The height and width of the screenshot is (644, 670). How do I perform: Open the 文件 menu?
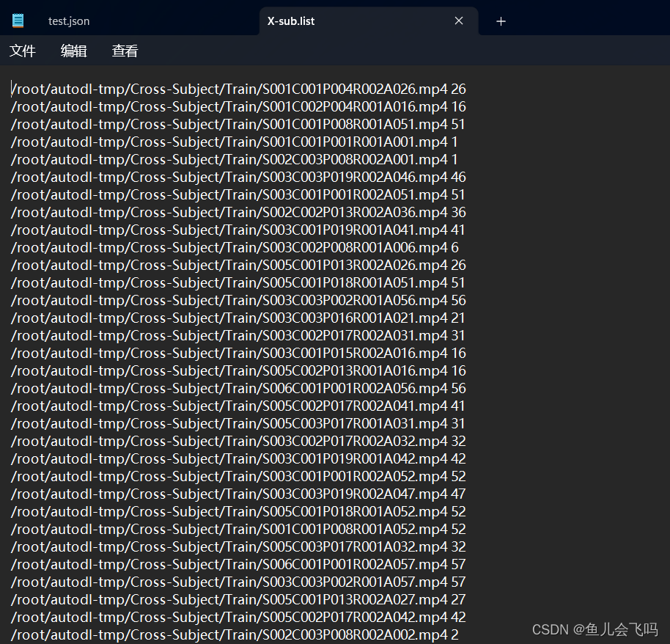click(23, 51)
